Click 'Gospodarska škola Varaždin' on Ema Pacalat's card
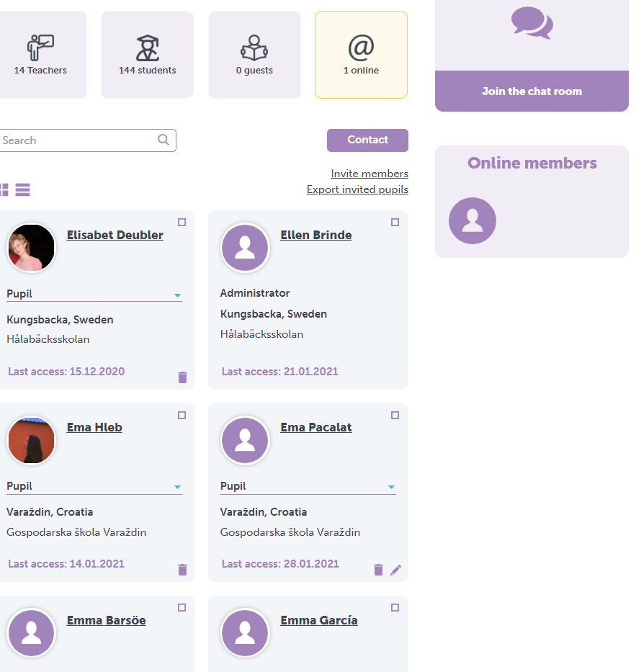The width and height of the screenshot is (636, 672). (290, 532)
